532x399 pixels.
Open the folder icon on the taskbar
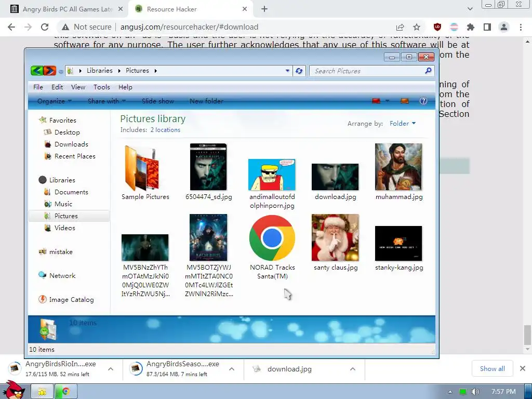(42, 392)
